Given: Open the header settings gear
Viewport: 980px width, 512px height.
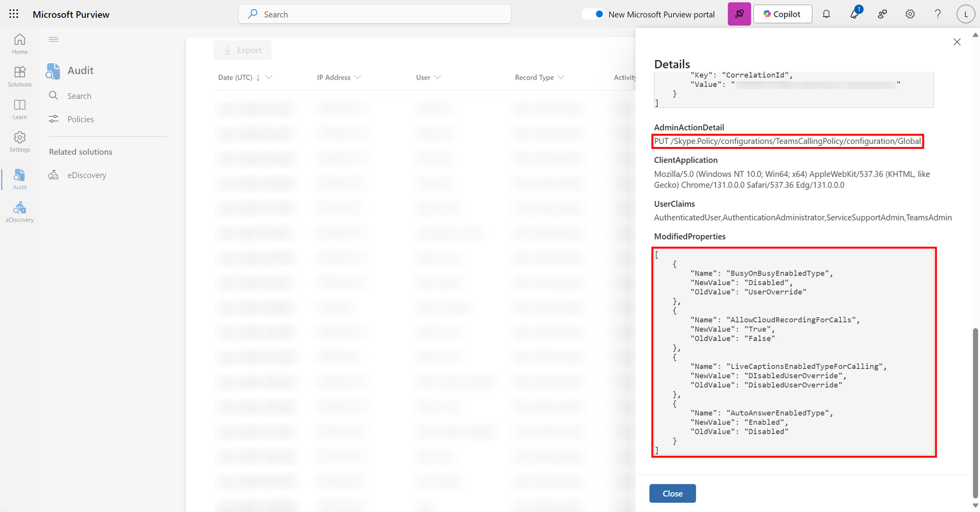Looking at the screenshot, I should 910,14.
